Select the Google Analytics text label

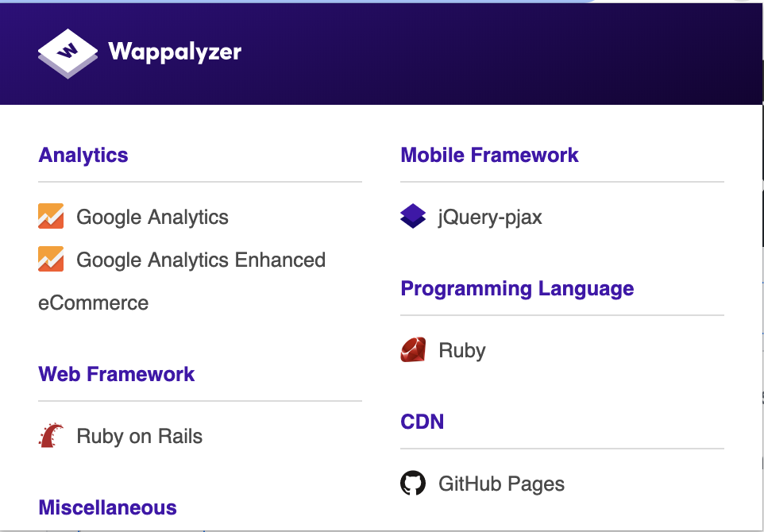pos(151,217)
